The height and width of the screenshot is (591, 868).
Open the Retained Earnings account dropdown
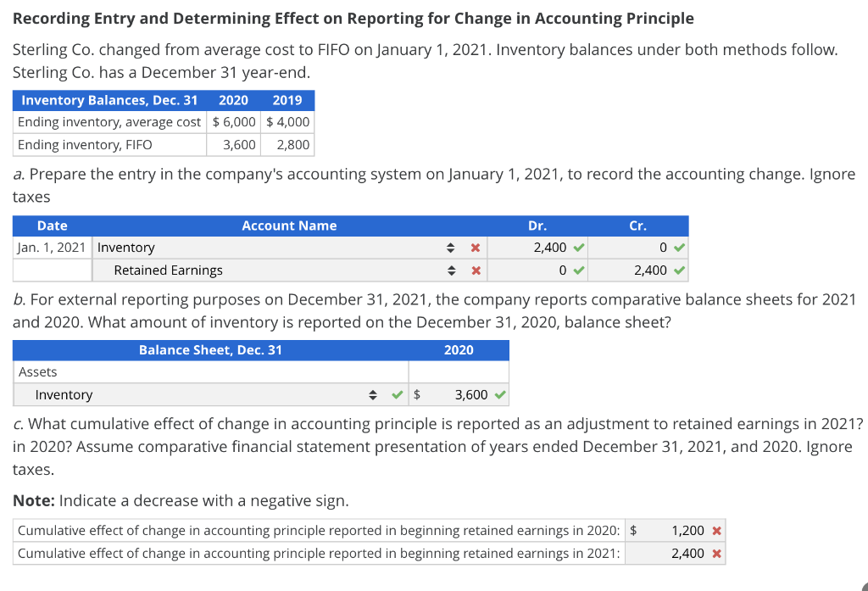click(451, 270)
